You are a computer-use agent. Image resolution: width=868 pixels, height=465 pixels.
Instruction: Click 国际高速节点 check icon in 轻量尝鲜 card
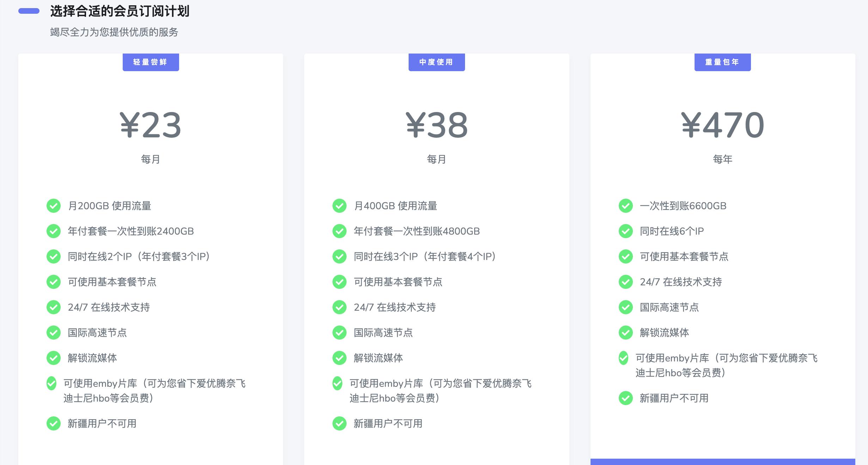pyautogui.click(x=54, y=333)
